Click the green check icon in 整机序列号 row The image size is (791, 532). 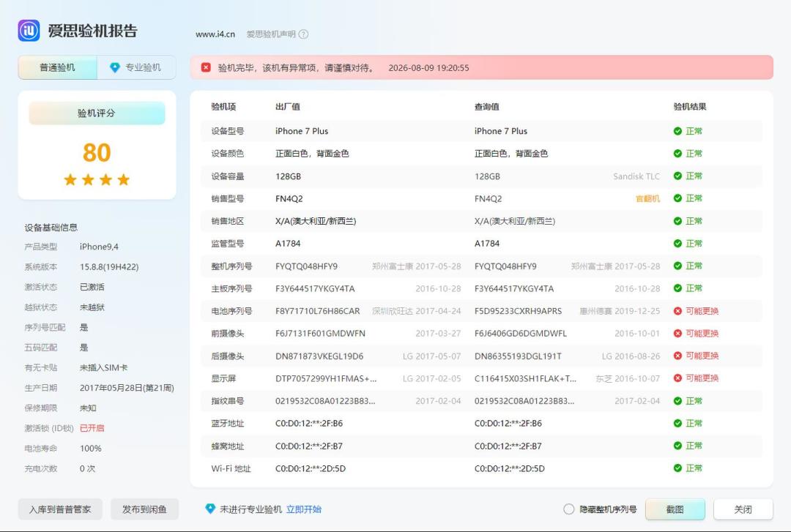pos(677,266)
